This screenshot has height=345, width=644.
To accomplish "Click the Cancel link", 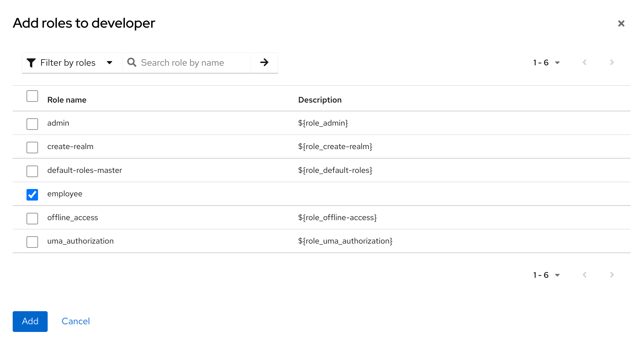I will coord(76,322).
